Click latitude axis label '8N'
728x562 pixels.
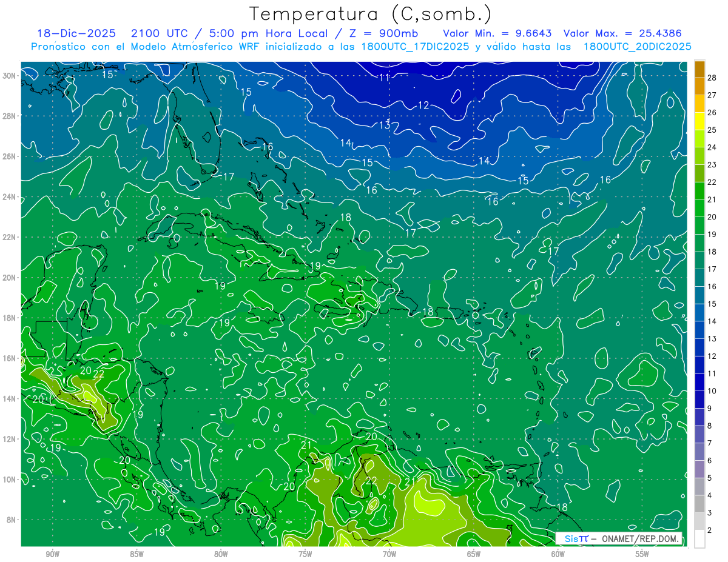[11, 520]
